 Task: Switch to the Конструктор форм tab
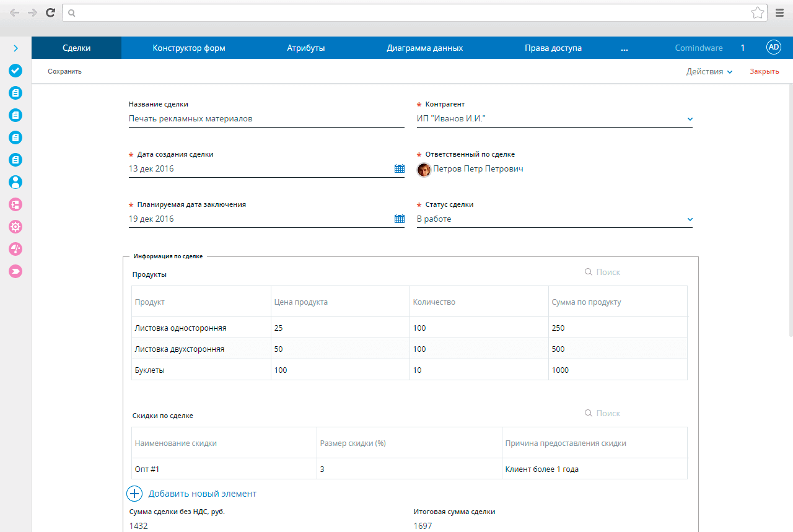189,48
